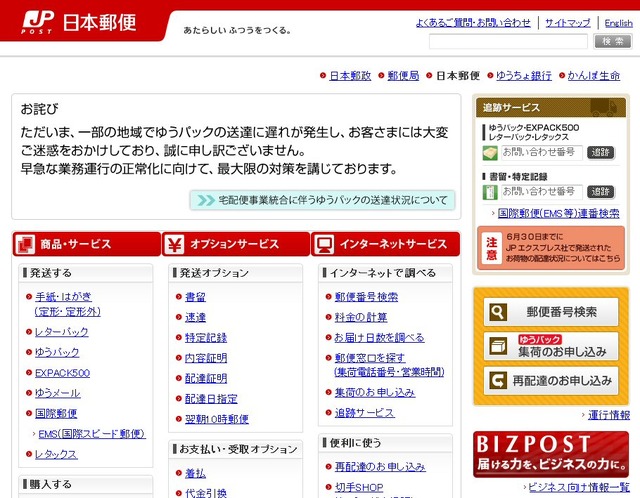Open the 運行情報 link
This screenshot has height=498, width=640.
609,415
